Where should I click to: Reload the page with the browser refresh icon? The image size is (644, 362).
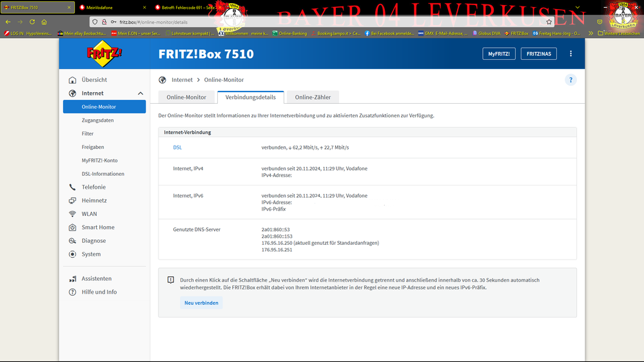pyautogui.click(x=32, y=22)
